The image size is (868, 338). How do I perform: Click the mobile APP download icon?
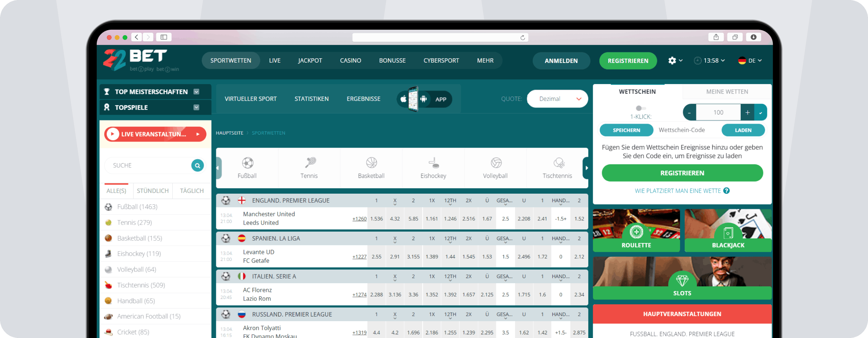pyautogui.click(x=425, y=99)
